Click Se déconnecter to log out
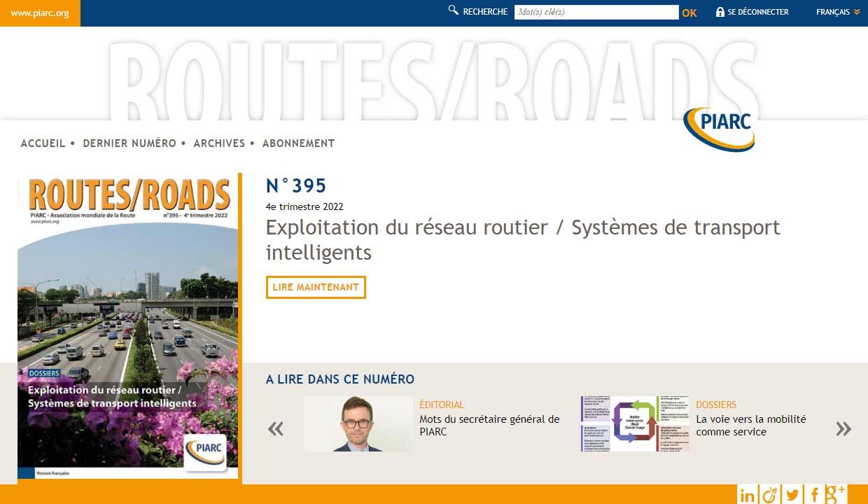Image resolution: width=868 pixels, height=504 pixels. point(758,12)
